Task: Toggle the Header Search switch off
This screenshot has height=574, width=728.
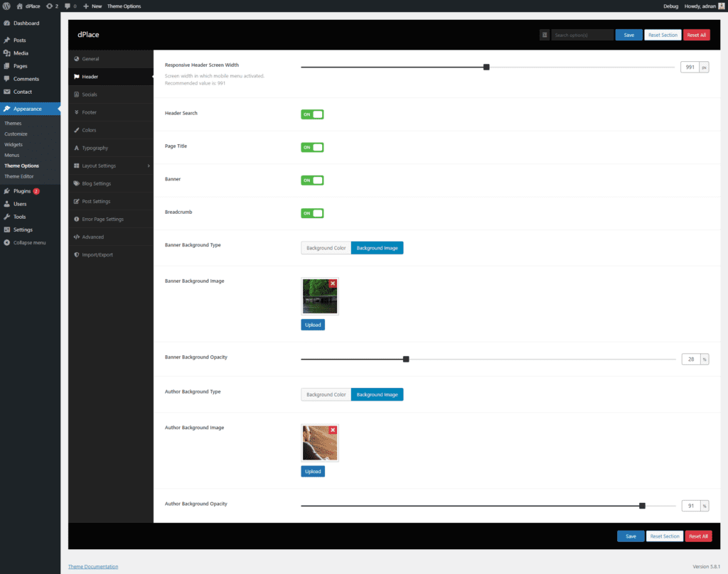Action: (x=312, y=114)
